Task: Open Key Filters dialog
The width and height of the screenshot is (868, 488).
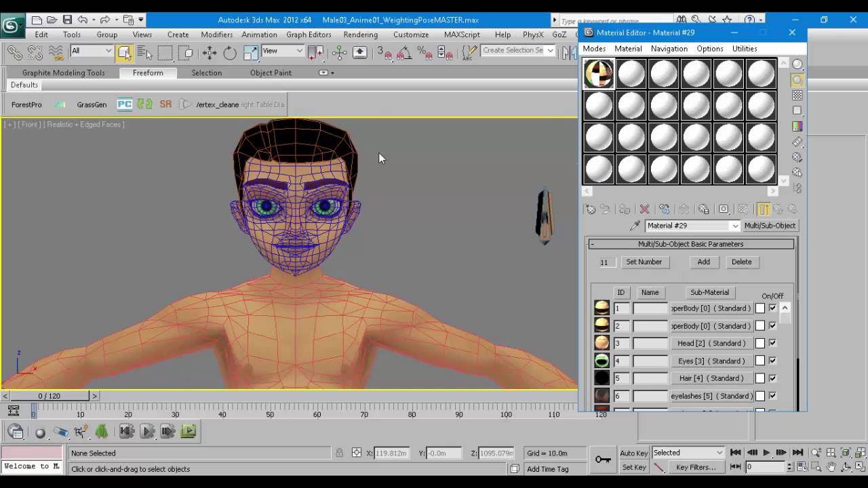Action: click(696, 467)
